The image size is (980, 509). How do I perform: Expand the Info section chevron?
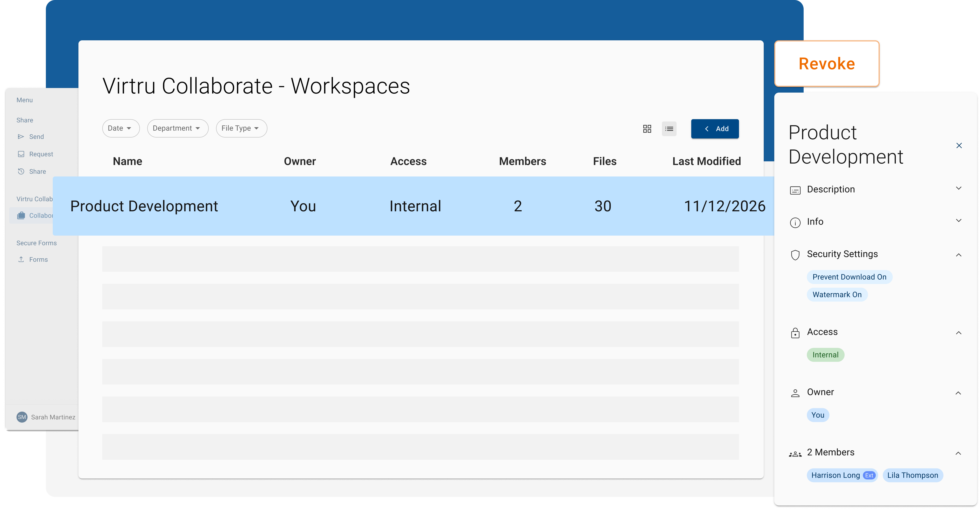959,220
